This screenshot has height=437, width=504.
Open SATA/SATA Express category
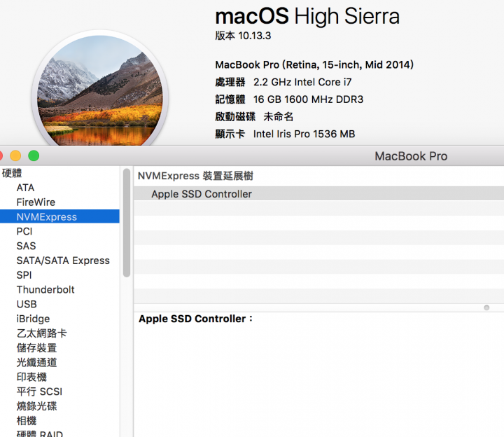pyautogui.click(x=63, y=261)
